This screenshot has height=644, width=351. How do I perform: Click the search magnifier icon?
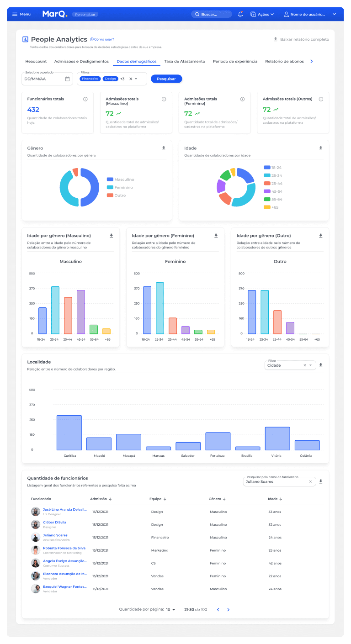pos(197,14)
